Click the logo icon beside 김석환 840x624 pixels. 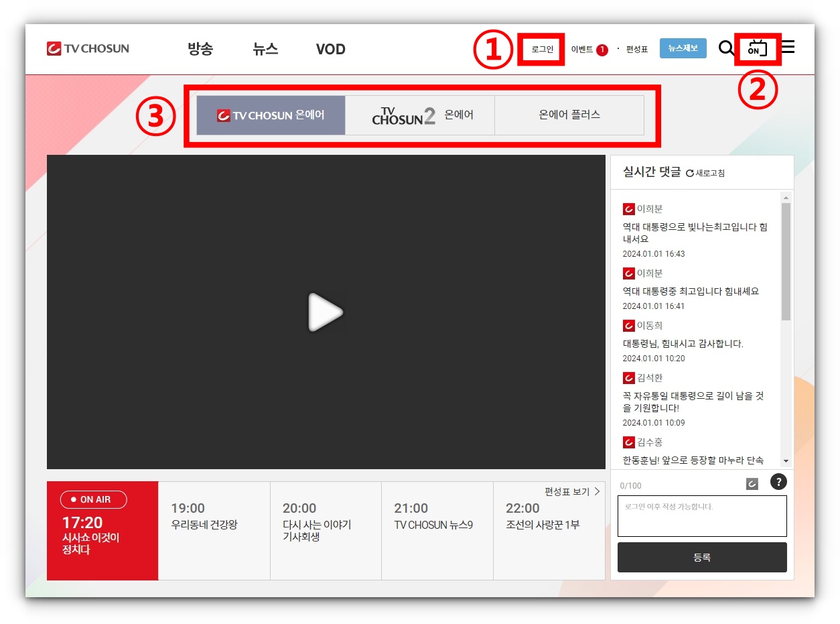(628, 378)
